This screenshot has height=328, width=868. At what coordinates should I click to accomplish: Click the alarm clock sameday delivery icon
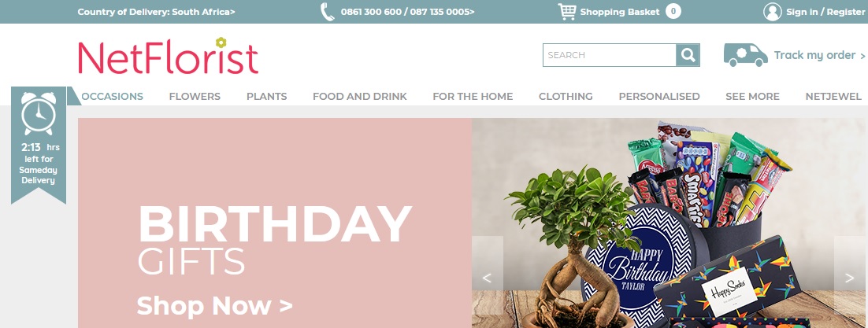click(39, 113)
